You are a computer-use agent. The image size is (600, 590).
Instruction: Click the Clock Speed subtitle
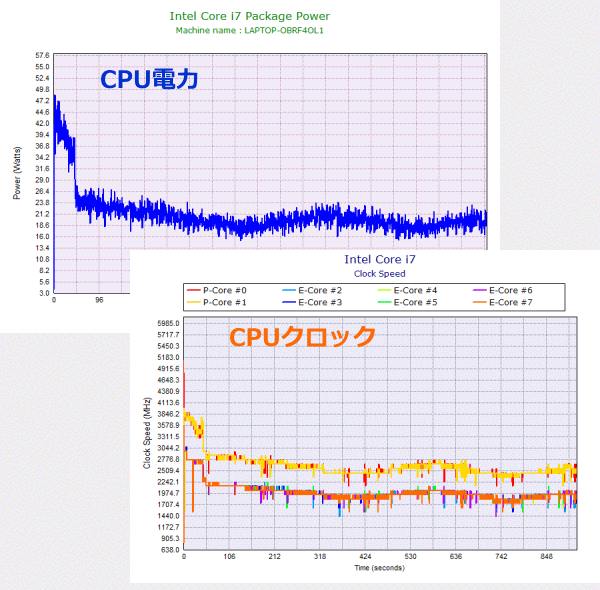[x=380, y=272]
